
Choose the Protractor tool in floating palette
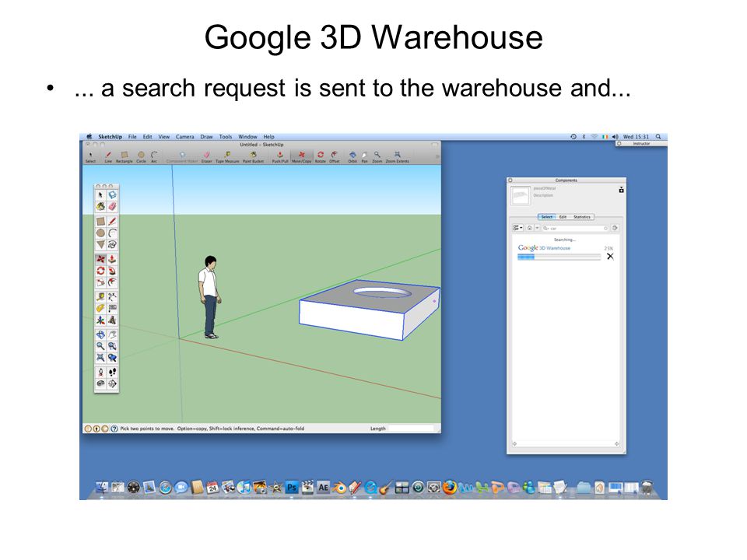[100, 309]
